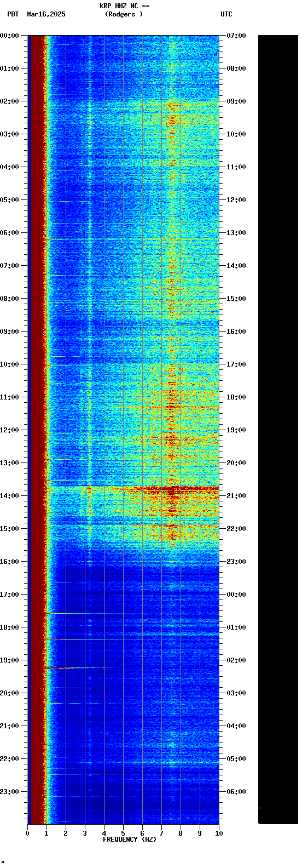The width and height of the screenshot is (302, 868).
Task: Click the PDT time label "07:00"
Action: tap(9, 266)
